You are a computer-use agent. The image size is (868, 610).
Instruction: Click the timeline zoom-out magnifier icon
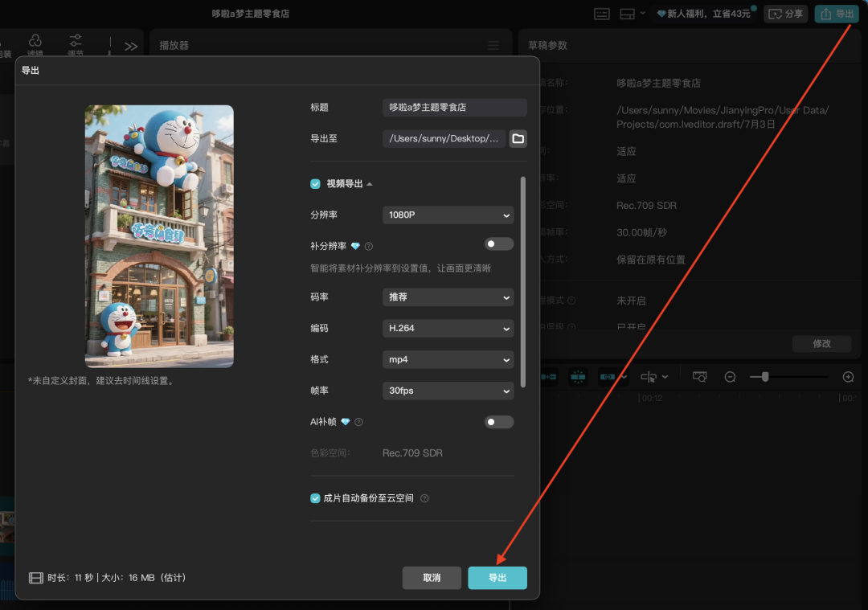point(730,377)
